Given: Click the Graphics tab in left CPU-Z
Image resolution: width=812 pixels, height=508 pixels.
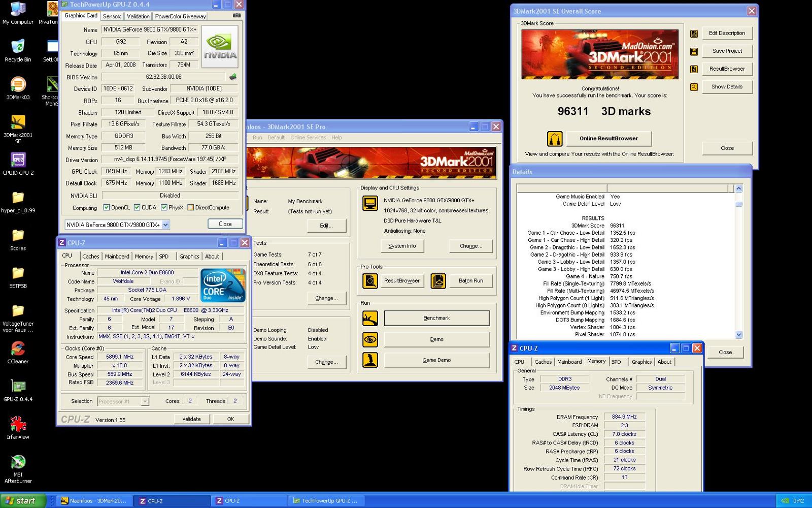Looking at the screenshot, I should pyautogui.click(x=189, y=257).
